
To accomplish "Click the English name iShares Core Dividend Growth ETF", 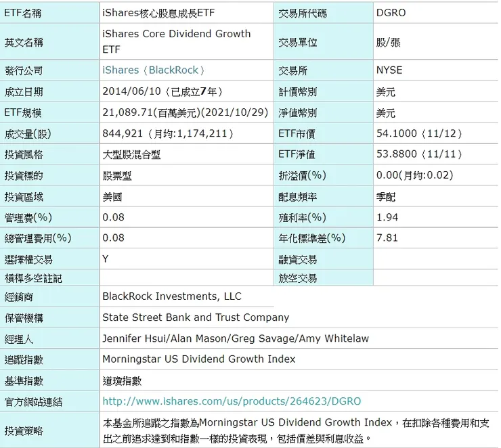I will pyautogui.click(x=177, y=41).
